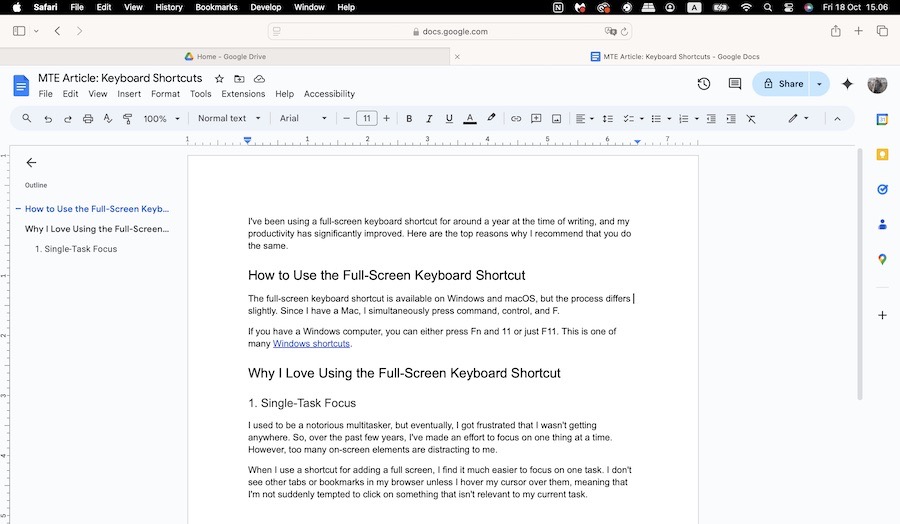Open highlight color picker
Image resolution: width=900 pixels, height=524 pixels.
(x=491, y=118)
